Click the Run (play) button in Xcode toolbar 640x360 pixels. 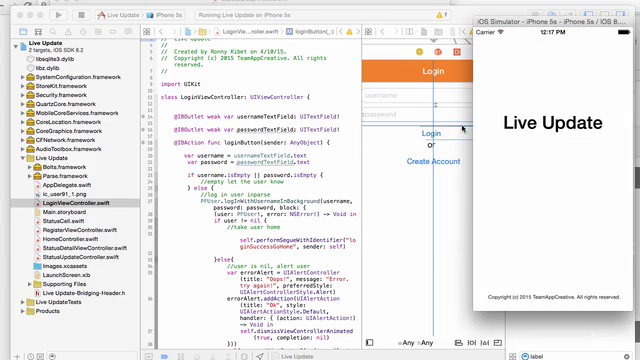tap(58, 15)
